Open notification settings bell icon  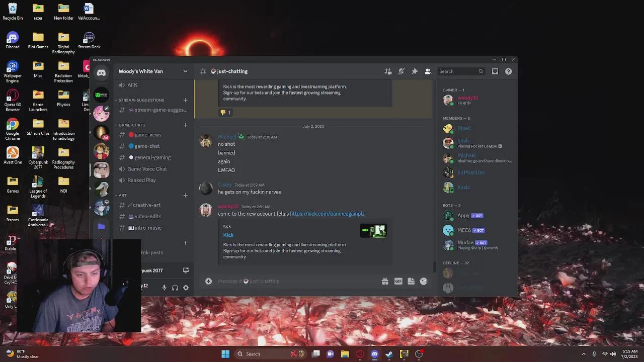click(x=401, y=71)
